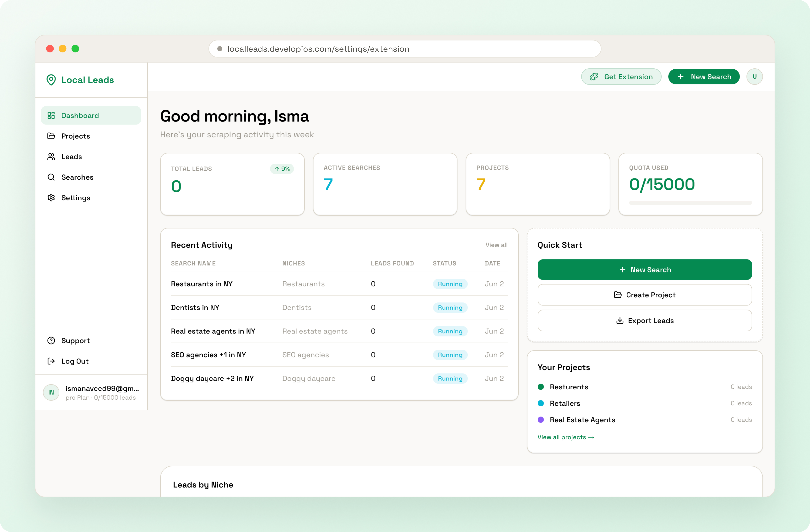The image size is (810, 532).
Task: Click the site info icon in address bar
Action: click(x=220, y=49)
